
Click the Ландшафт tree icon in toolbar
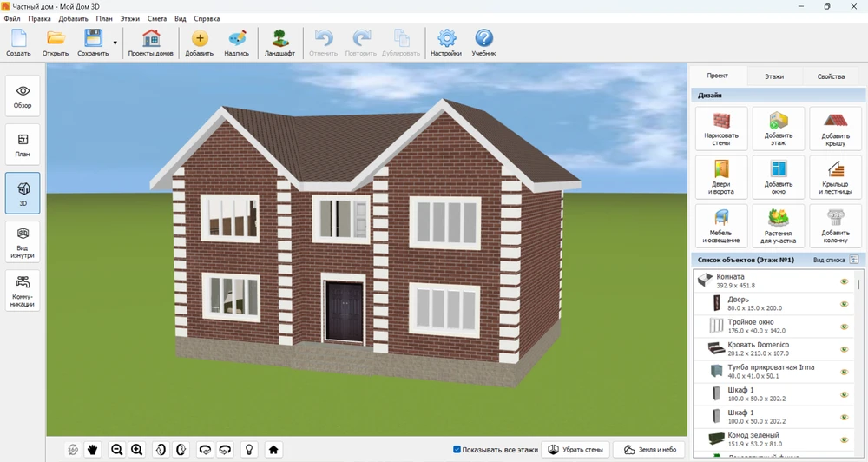(x=279, y=42)
